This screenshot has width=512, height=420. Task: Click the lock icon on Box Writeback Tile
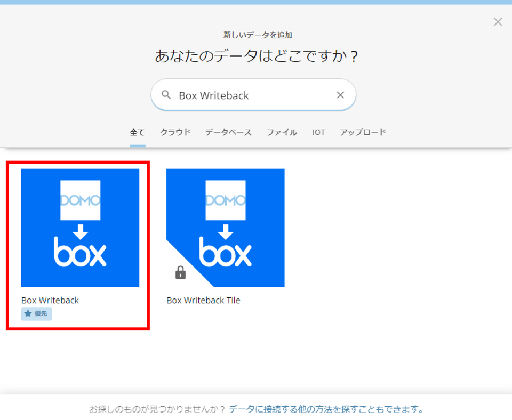coord(180,272)
